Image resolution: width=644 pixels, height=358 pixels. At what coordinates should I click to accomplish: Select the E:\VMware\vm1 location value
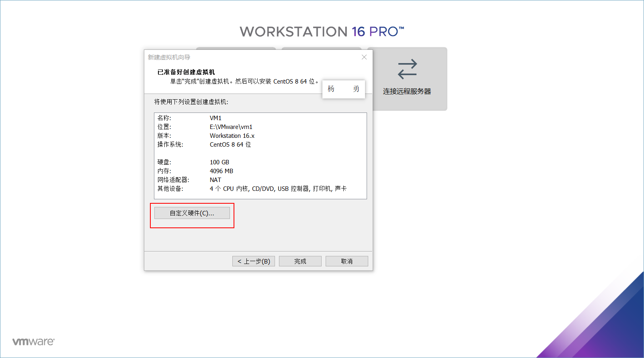point(231,127)
